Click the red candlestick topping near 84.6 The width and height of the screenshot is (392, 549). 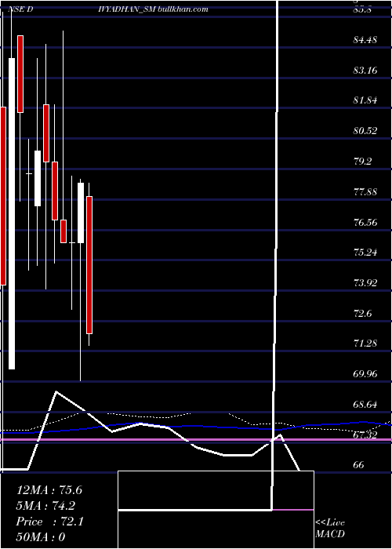(x=20, y=74)
